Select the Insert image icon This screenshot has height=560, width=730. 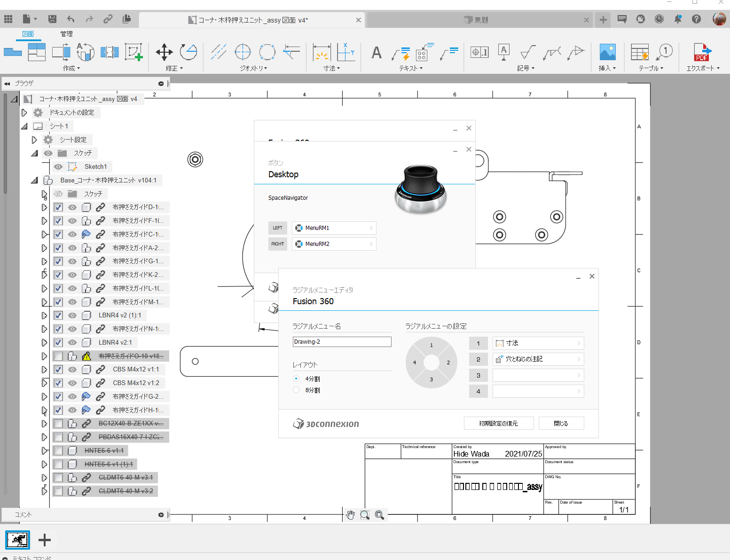(x=607, y=52)
